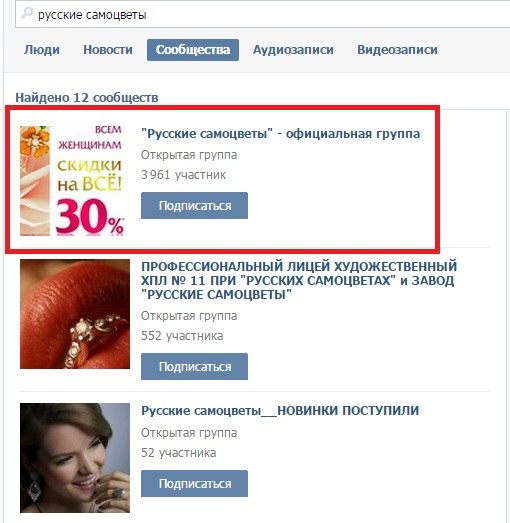510x523 pixels.
Task: Focus the search field containing русские самоцветы
Action: pos(263,15)
